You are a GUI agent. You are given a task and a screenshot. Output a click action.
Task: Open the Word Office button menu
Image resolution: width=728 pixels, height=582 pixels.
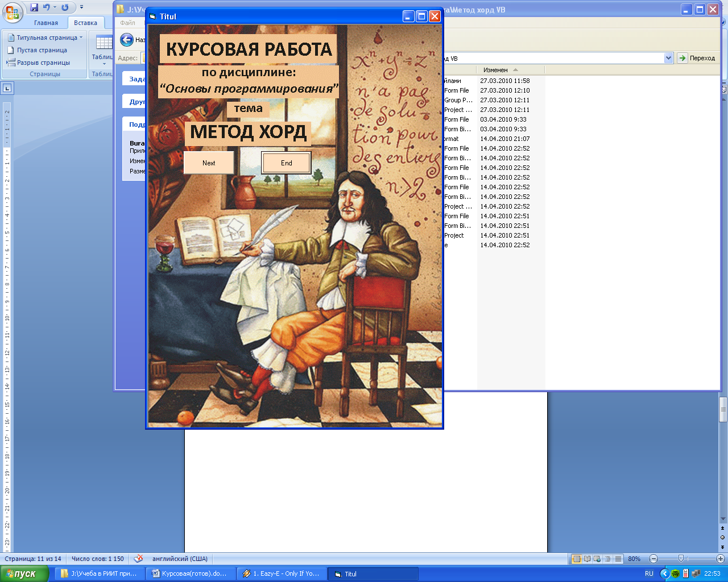[x=13, y=12]
